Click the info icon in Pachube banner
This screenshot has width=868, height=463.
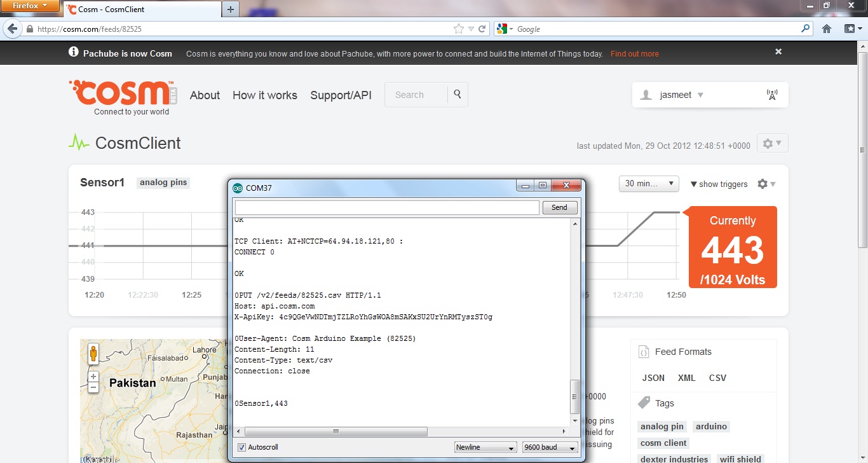[x=74, y=52]
